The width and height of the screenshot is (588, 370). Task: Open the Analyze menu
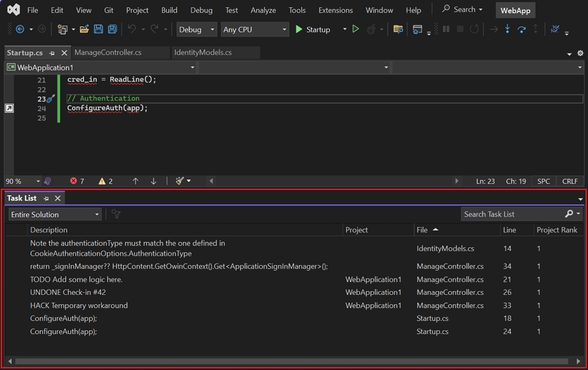(x=263, y=10)
